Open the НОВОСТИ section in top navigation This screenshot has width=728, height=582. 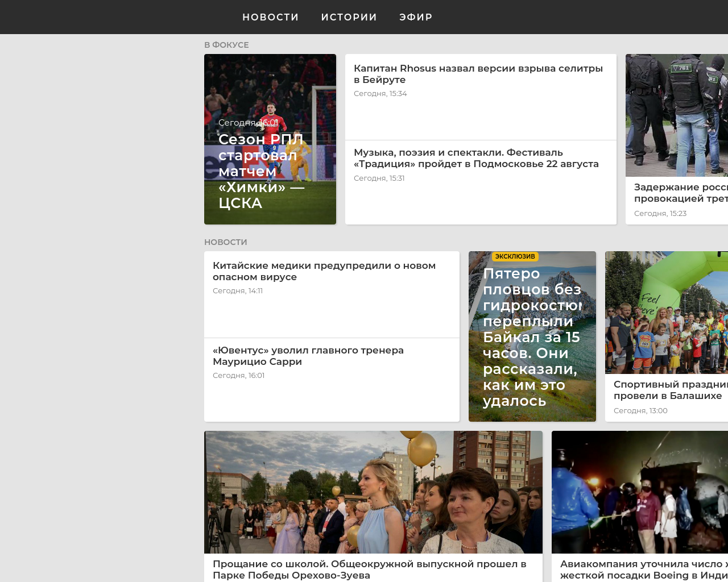tap(270, 17)
